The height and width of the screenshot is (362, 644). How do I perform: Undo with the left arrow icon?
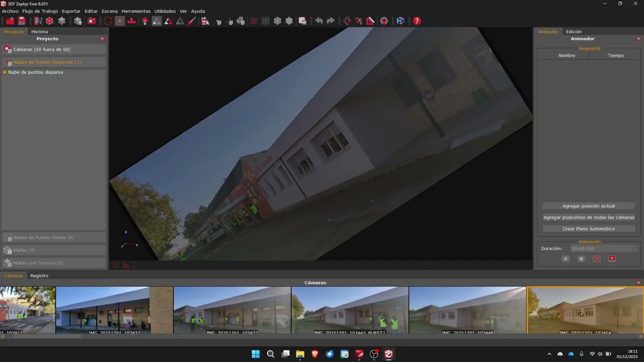tap(318, 21)
